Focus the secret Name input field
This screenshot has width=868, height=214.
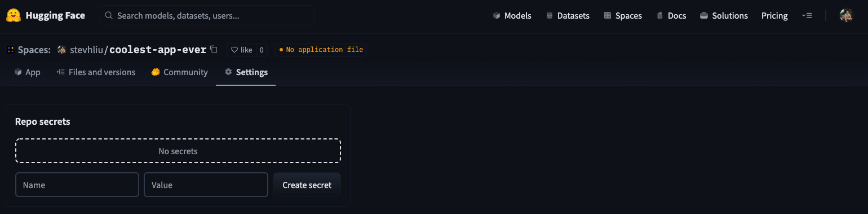coord(77,185)
